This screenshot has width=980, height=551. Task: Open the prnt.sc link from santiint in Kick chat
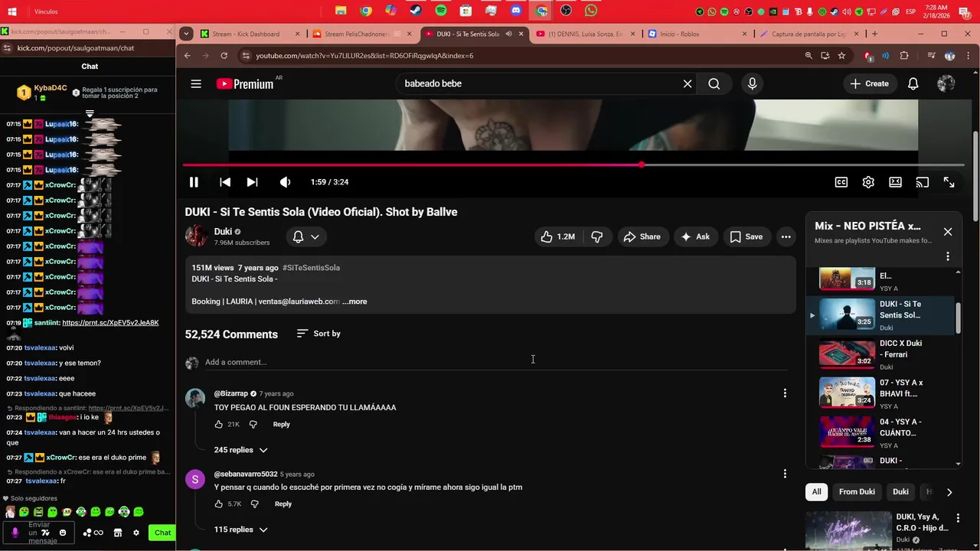tap(110, 323)
